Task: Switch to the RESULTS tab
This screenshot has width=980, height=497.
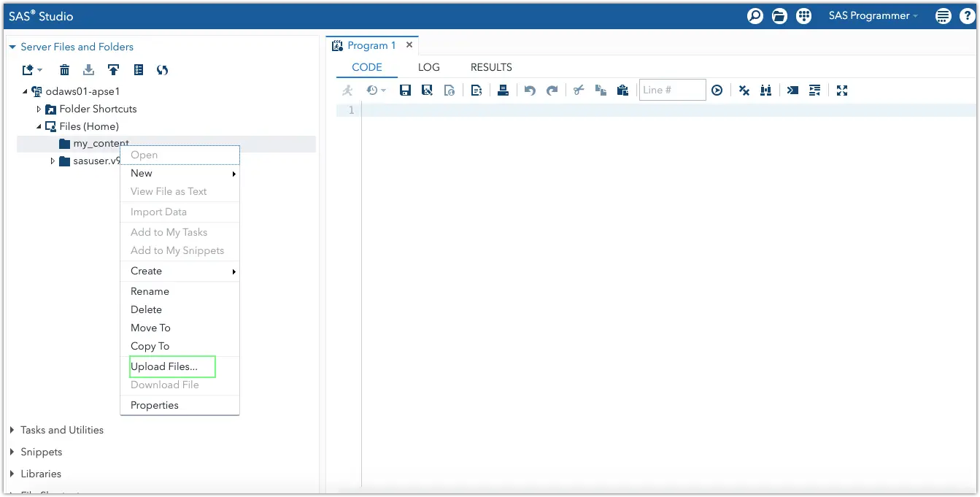Action: tap(491, 67)
